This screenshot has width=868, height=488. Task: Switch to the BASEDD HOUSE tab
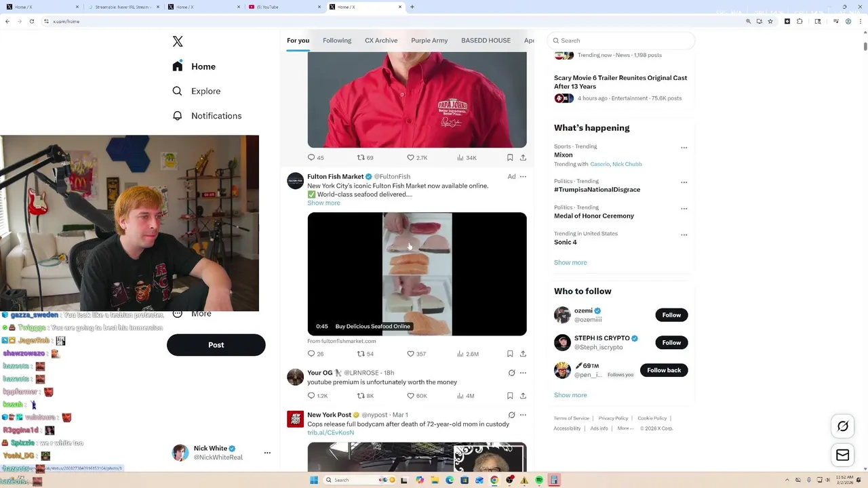(486, 41)
